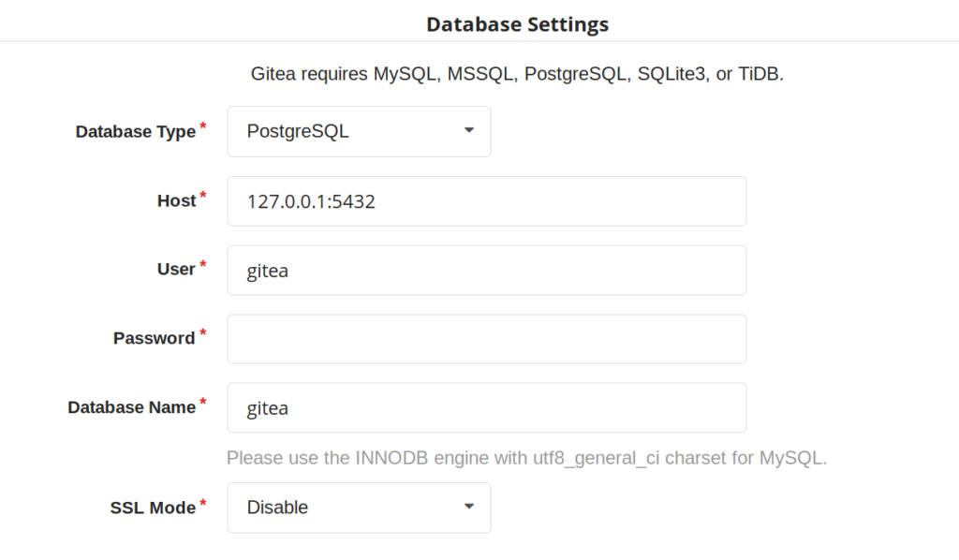
Task: Focus the Host field containing 127.0.0.1:5432
Action: click(x=486, y=201)
